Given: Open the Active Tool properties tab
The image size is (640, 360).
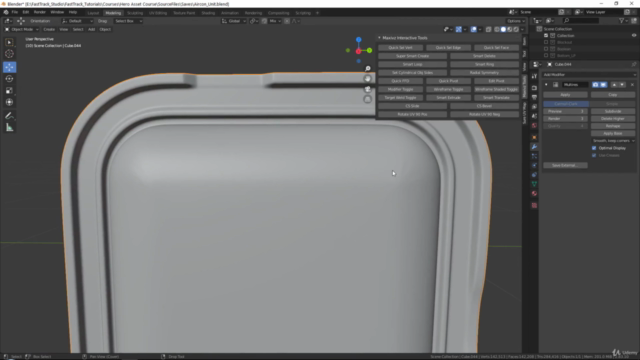Looking at the screenshot, I should [534, 76].
